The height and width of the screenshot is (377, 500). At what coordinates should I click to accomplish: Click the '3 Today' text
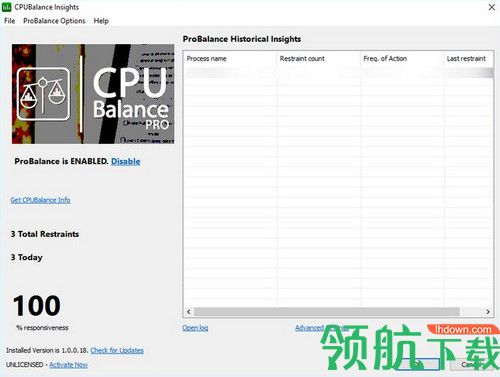point(27,257)
